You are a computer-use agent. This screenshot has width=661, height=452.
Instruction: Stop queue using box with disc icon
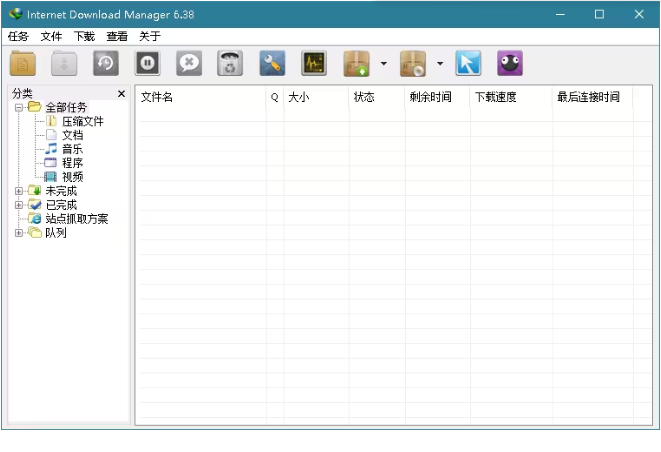(413, 64)
